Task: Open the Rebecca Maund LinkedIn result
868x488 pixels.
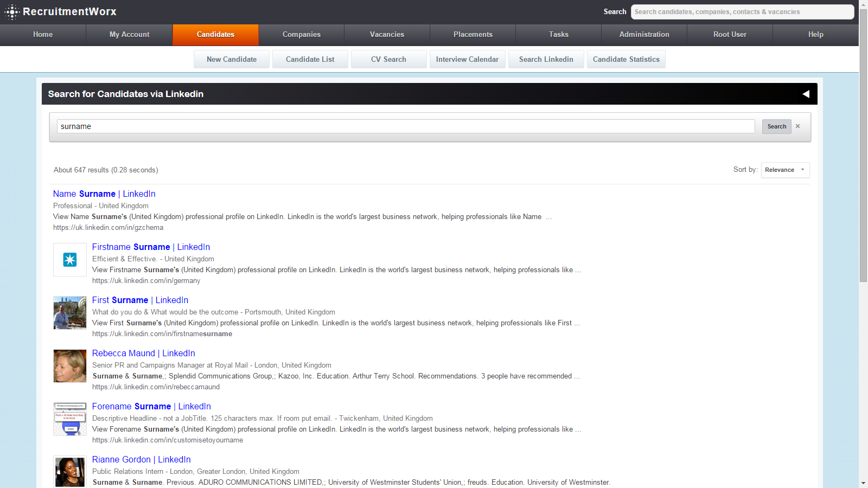Action: (143, 353)
